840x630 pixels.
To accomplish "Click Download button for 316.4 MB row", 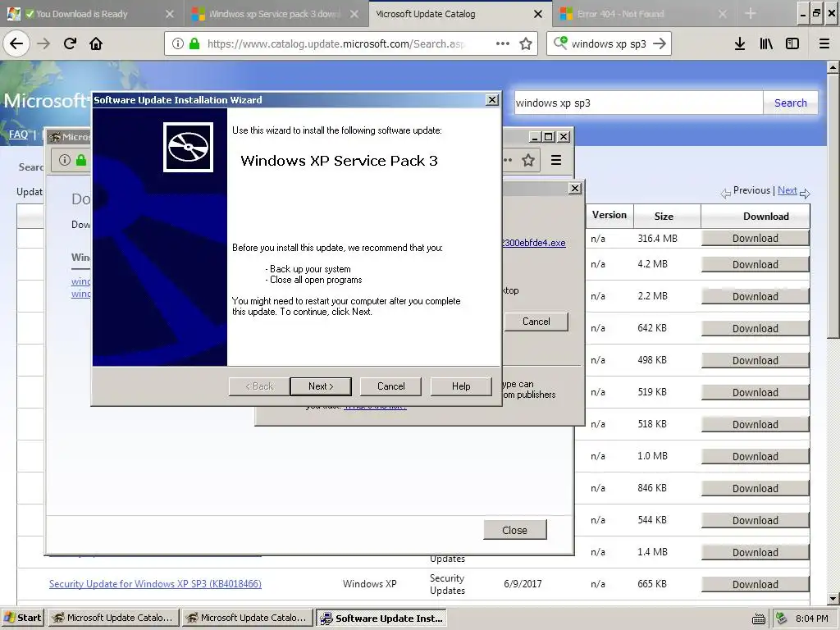I will 756,239.
